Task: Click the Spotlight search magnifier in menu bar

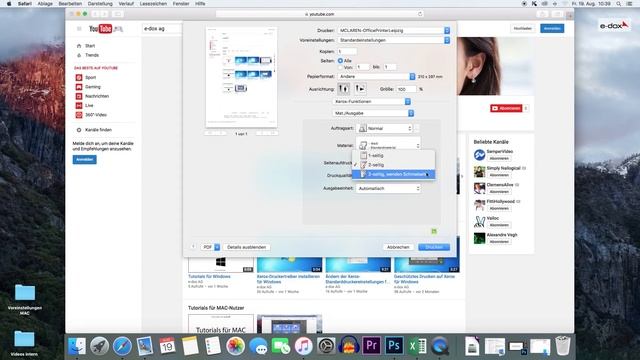Action: (619, 4)
